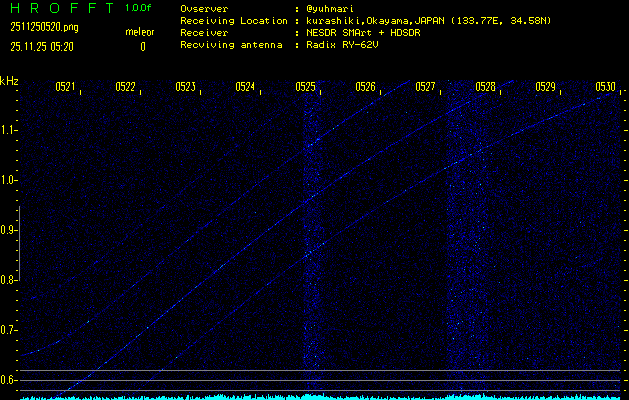Click the 1.1 kHz axis label

[x=8, y=130]
